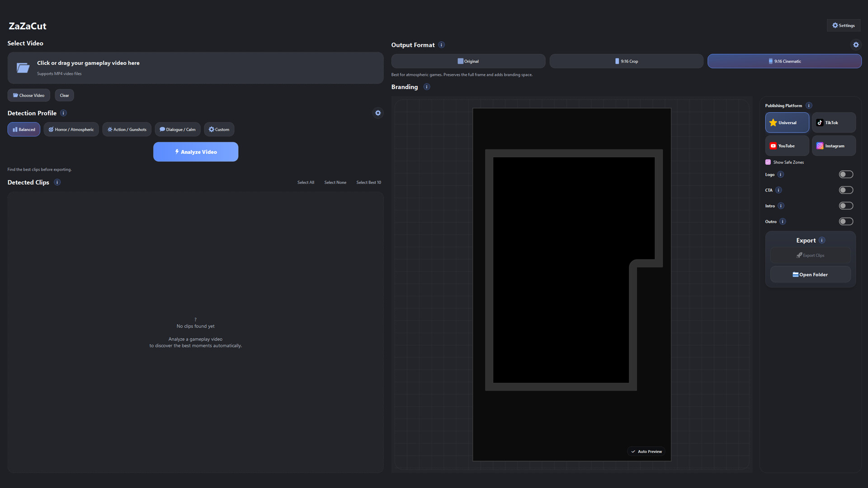Click the Select None link
The width and height of the screenshot is (868, 488).
(335, 183)
